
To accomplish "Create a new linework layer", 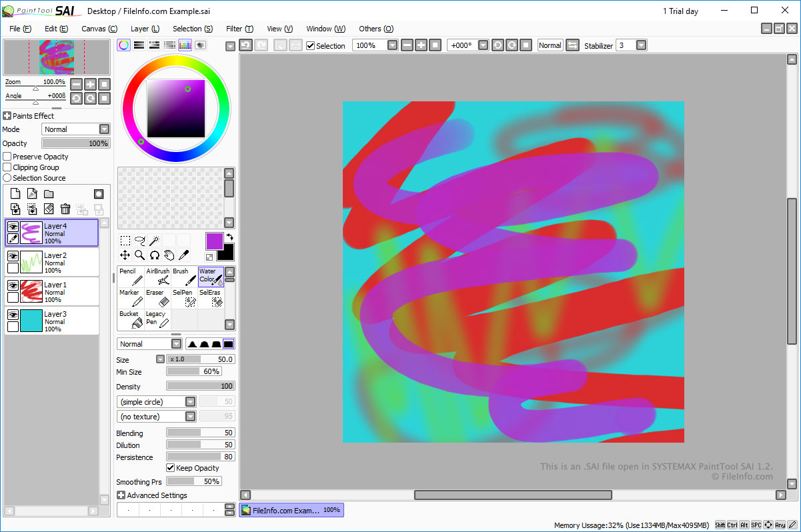I will tap(32, 194).
